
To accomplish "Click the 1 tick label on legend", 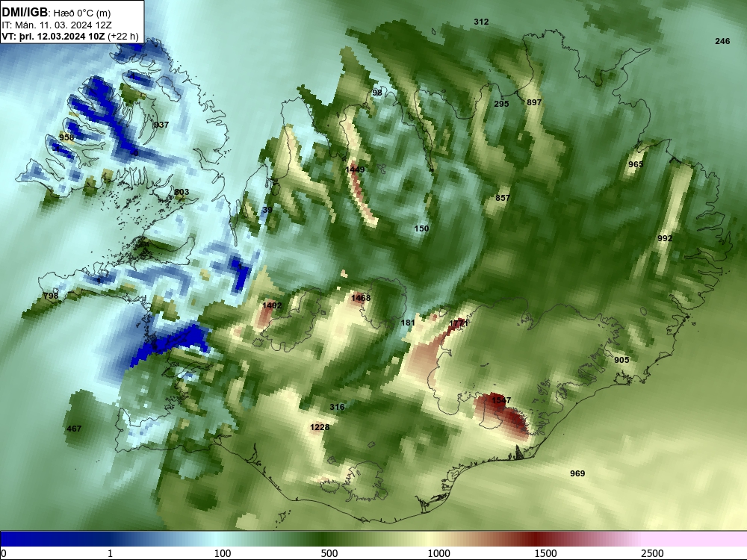I will pyautogui.click(x=110, y=553).
